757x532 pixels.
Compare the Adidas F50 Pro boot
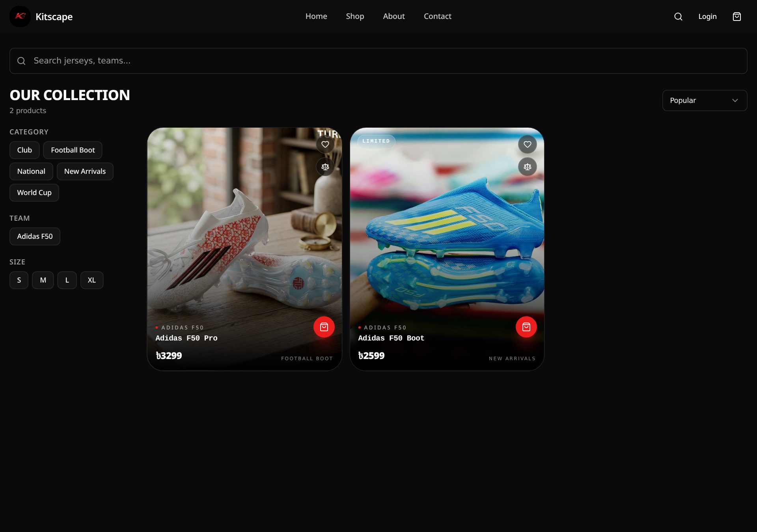(325, 167)
